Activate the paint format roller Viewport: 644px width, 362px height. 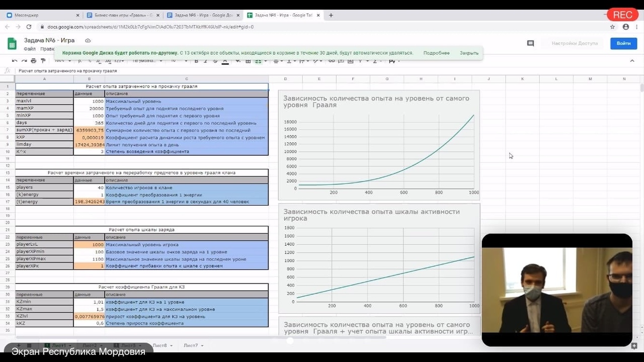43,61
